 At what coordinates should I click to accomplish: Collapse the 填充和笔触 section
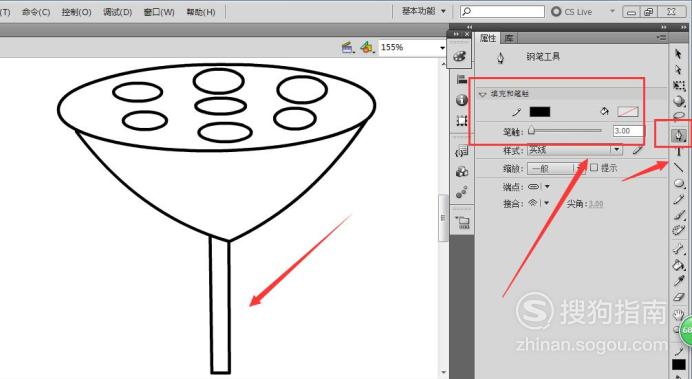coord(482,94)
